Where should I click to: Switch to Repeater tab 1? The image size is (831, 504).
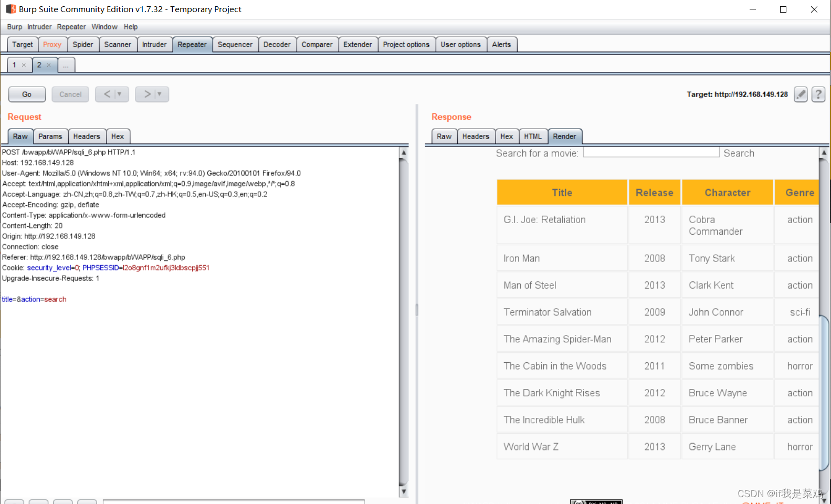pos(14,65)
